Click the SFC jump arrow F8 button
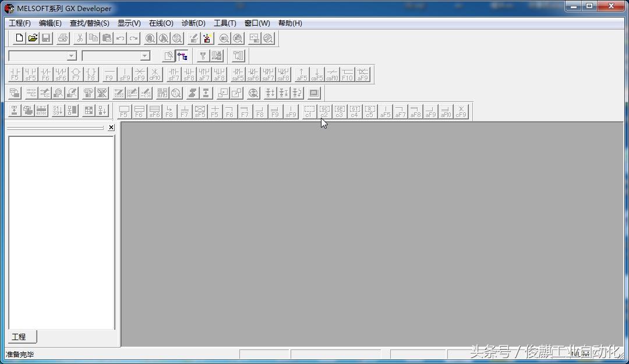The image size is (629, 364). 169,111
